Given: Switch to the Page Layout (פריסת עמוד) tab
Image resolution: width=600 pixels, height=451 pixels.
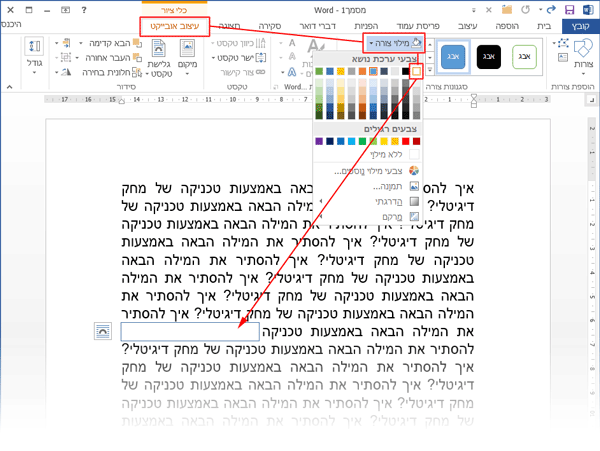Looking at the screenshot, I should [418, 26].
